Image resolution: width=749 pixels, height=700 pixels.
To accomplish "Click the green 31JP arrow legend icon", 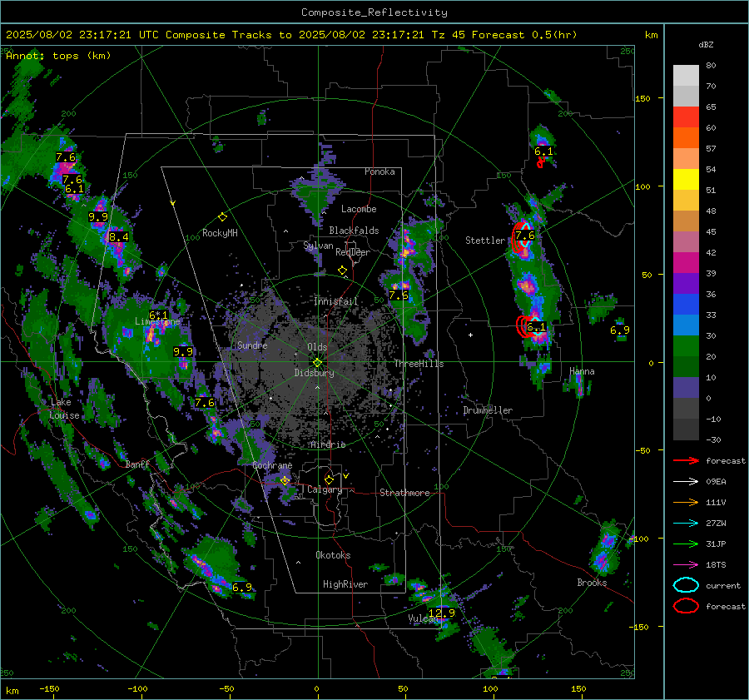I will (686, 544).
